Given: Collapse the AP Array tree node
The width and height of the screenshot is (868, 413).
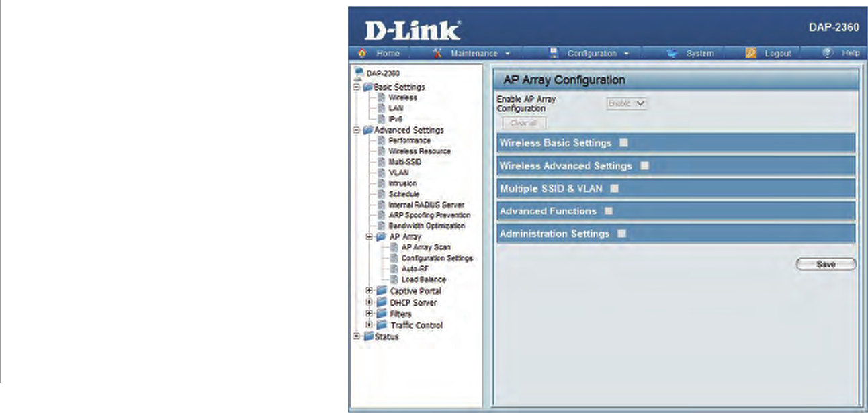Looking at the screenshot, I should (x=370, y=236).
